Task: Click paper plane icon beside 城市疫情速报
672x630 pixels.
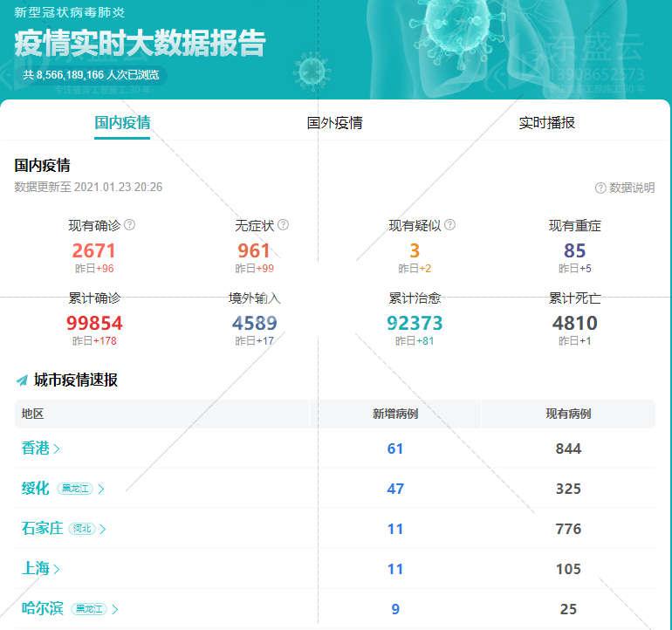Action: click(x=22, y=380)
